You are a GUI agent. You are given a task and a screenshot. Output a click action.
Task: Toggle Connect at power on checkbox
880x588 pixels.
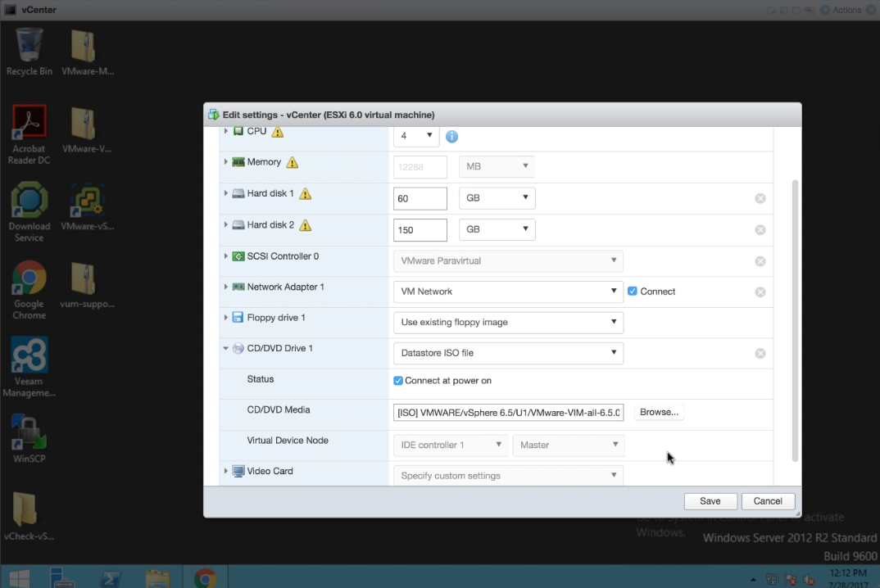click(398, 381)
